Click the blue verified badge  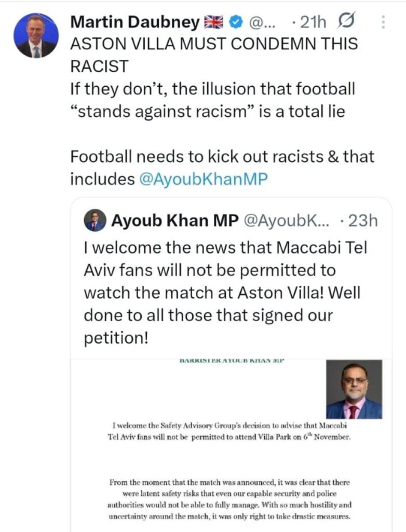236,22
